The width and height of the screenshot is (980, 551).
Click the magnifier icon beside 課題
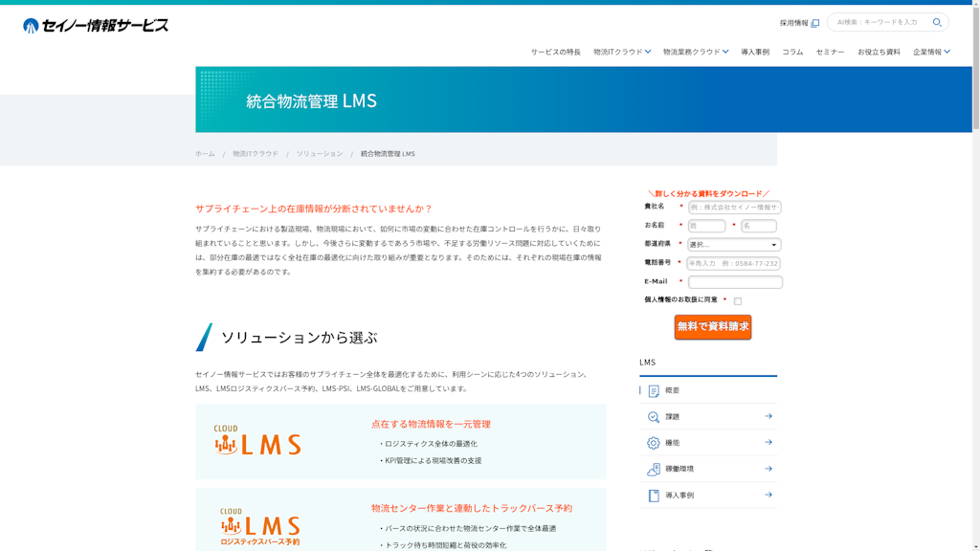[653, 417]
